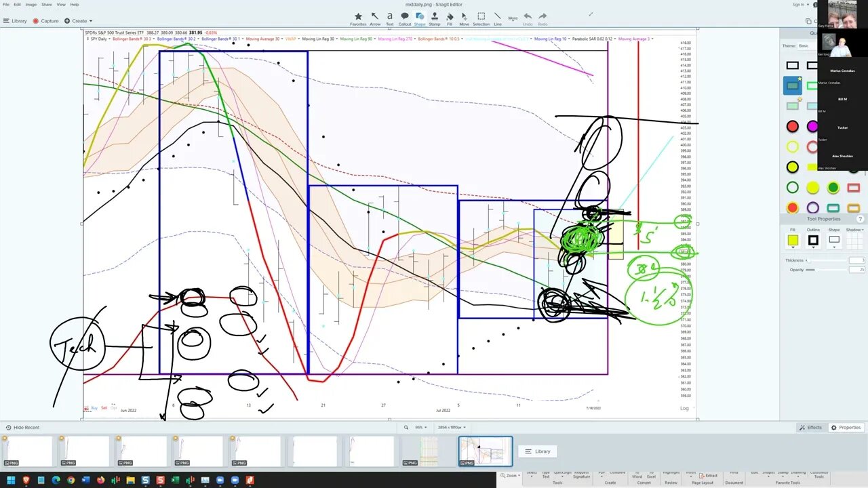
Task: Select the Arrow tool
Action: click(x=375, y=18)
